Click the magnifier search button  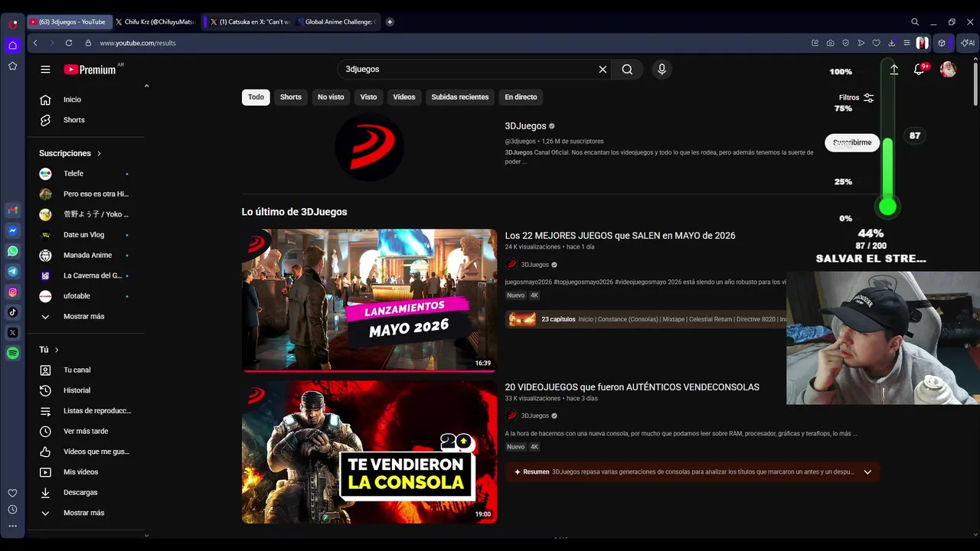pyautogui.click(x=627, y=70)
